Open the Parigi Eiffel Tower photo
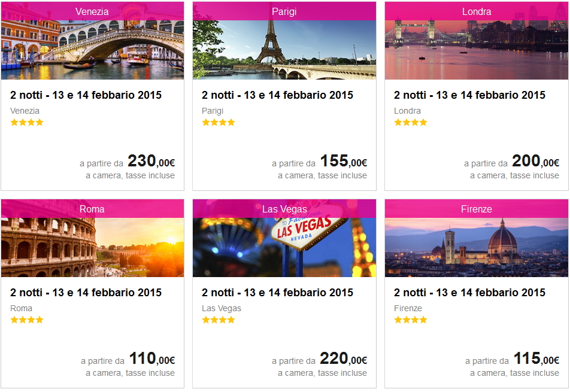 pyautogui.click(x=284, y=50)
